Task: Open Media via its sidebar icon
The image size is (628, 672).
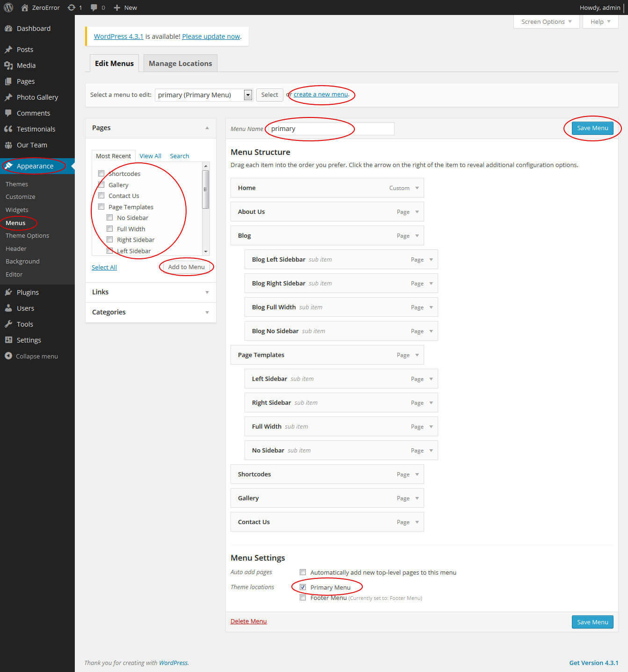Action: pyautogui.click(x=8, y=66)
